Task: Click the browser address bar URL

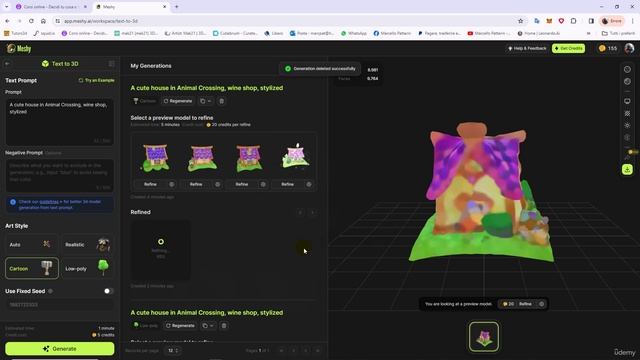Action: [101, 21]
